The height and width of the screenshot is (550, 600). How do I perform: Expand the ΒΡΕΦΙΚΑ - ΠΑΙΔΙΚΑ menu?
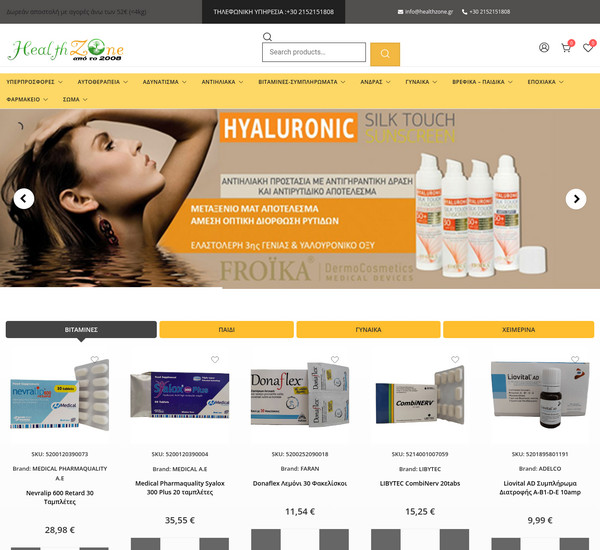(x=482, y=82)
